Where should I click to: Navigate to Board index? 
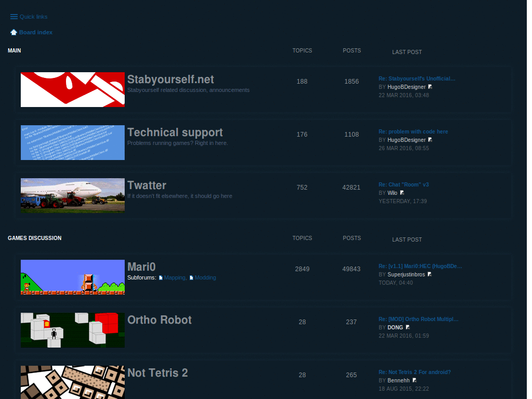coord(36,32)
